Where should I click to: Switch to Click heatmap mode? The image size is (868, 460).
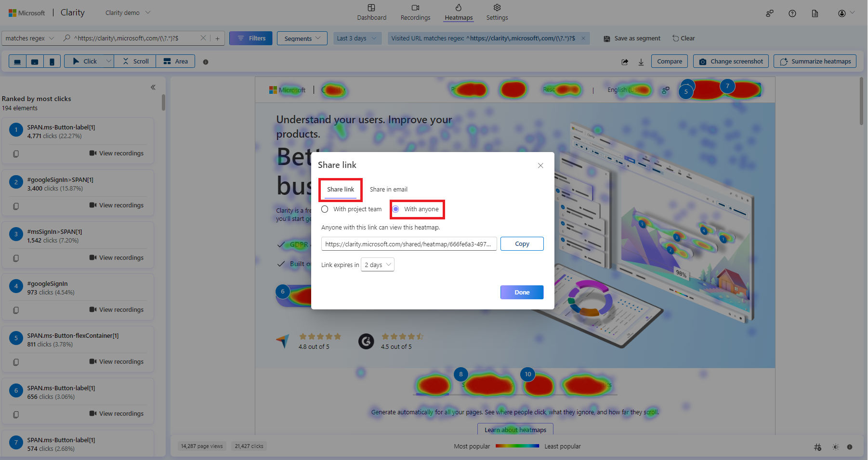(x=85, y=62)
